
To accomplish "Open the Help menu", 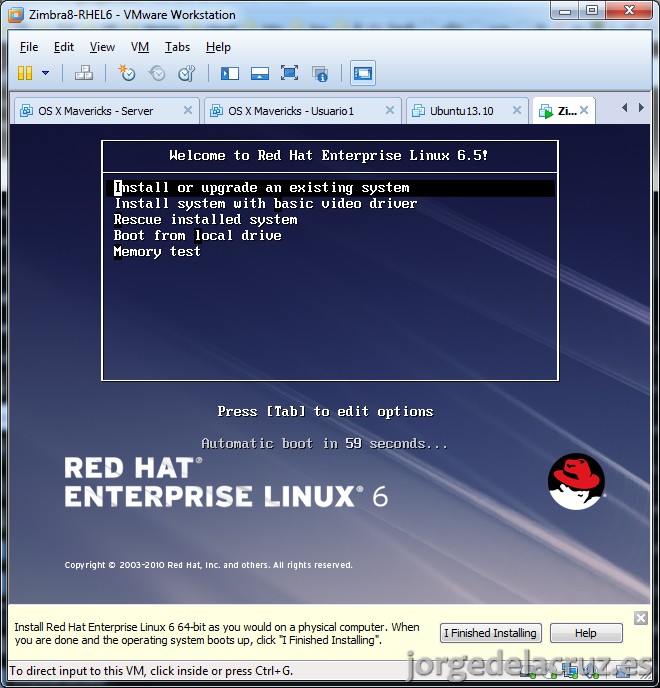I will click(x=218, y=47).
